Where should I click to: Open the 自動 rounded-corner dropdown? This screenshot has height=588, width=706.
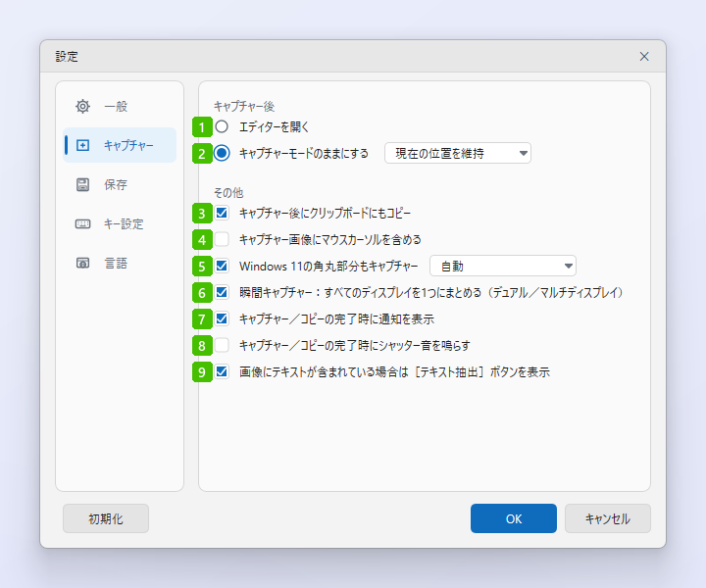(503, 266)
